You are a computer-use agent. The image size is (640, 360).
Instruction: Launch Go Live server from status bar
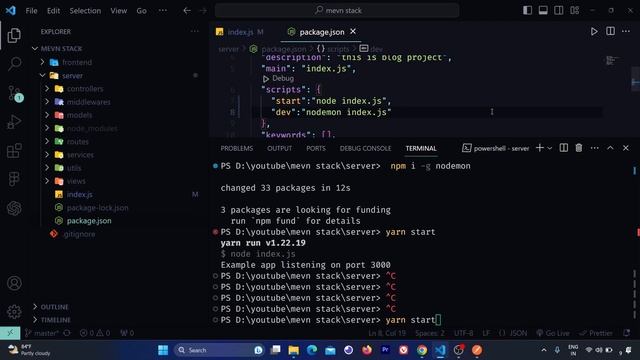(553, 333)
